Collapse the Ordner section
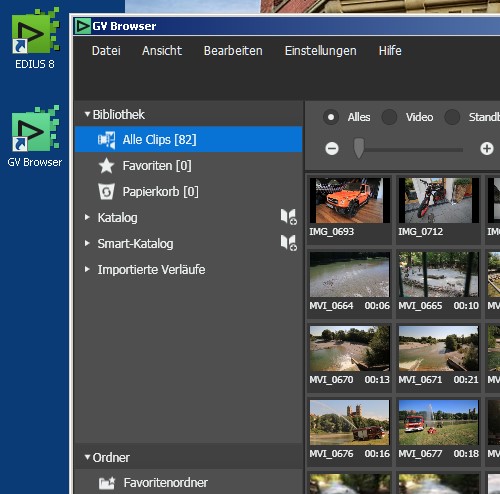The width and height of the screenshot is (500, 494). click(x=87, y=457)
